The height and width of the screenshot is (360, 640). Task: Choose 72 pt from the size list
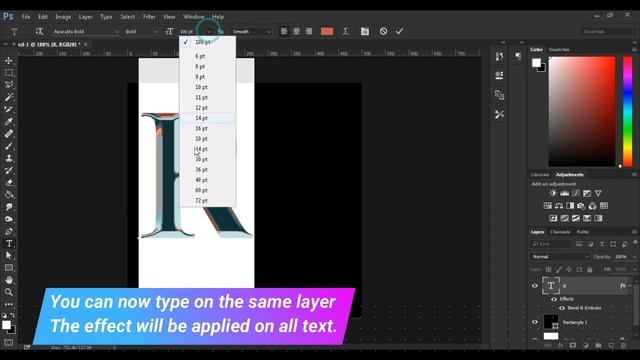click(207, 200)
